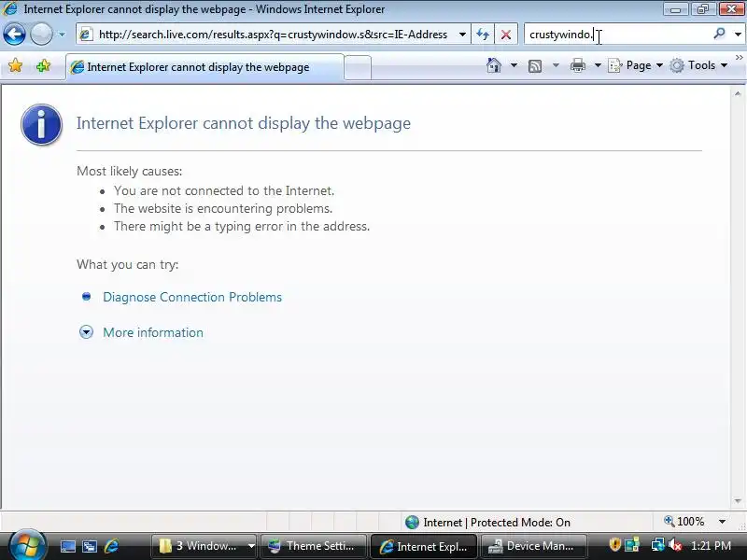Click the Home page icon
Screen dimensions: 747x560
pyautogui.click(x=494, y=65)
